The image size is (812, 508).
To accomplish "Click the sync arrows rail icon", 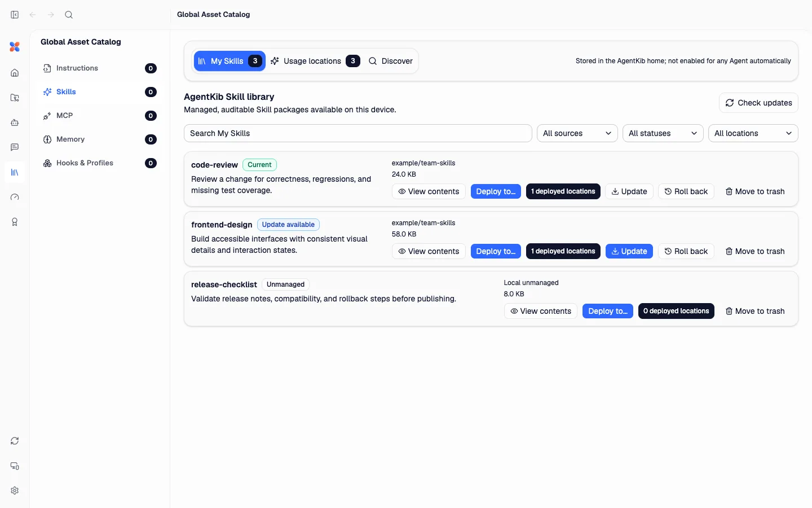I will click(x=15, y=441).
